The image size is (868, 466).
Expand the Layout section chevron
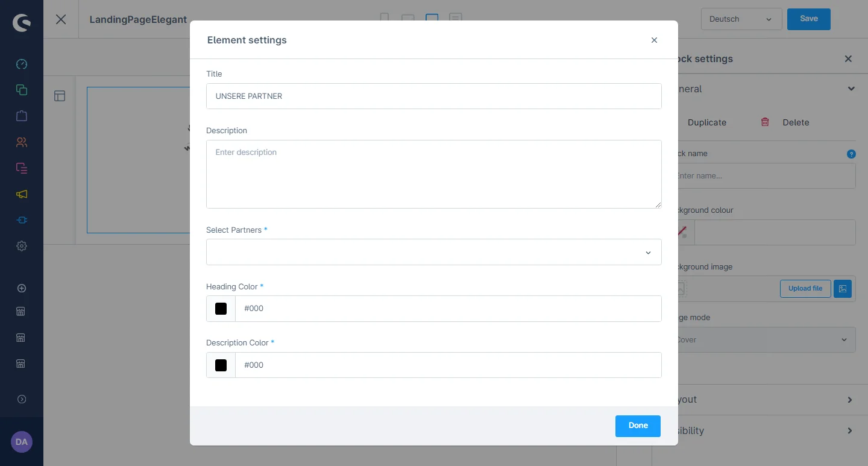[x=850, y=400]
